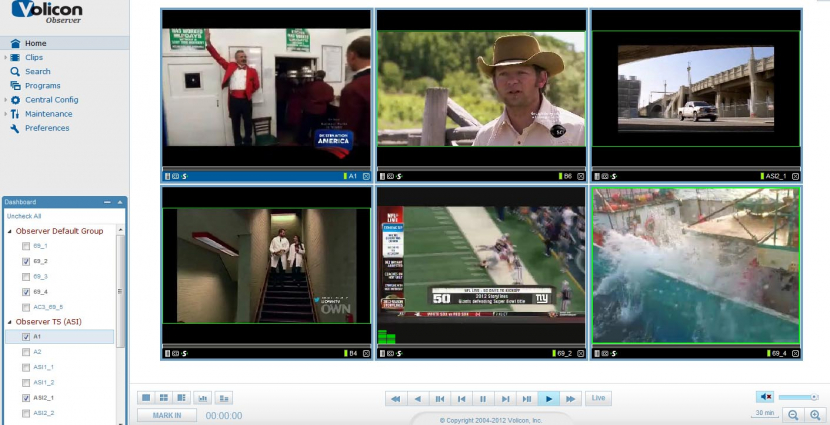The height and width of the screenshot is (425, 830).
Task: Open the Clips section
Action: tap(34, 57)
